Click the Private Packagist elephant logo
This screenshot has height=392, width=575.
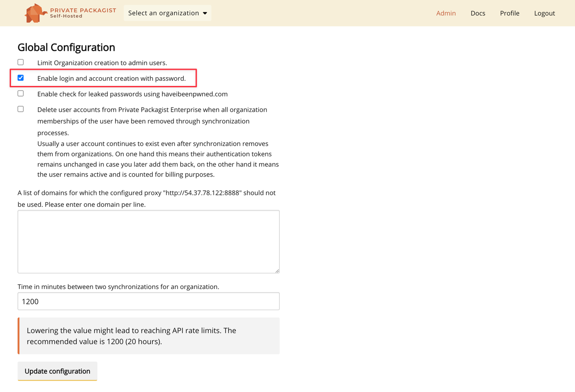point(35,13)
